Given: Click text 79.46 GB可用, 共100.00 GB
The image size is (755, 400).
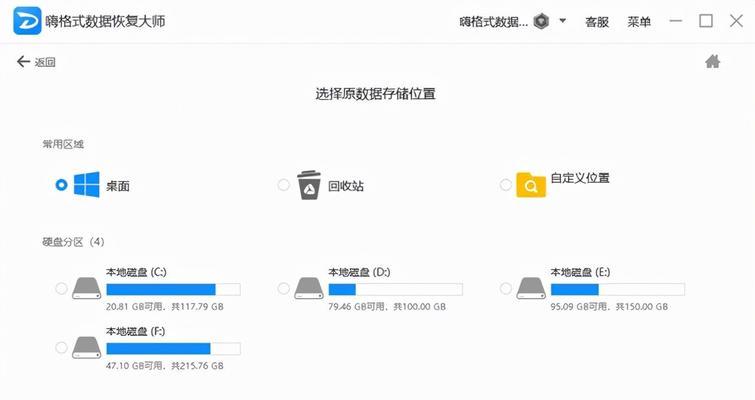Looking at the screenshot, I should point(387,307).
